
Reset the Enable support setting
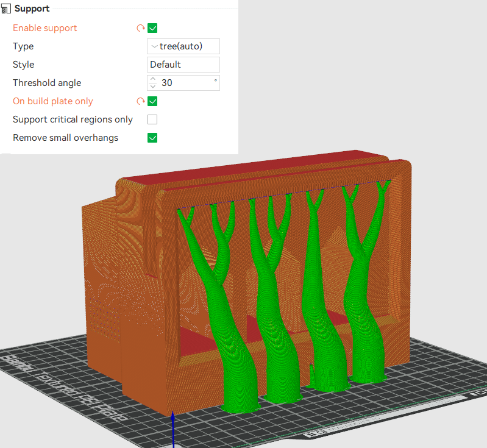coord(141,28)
